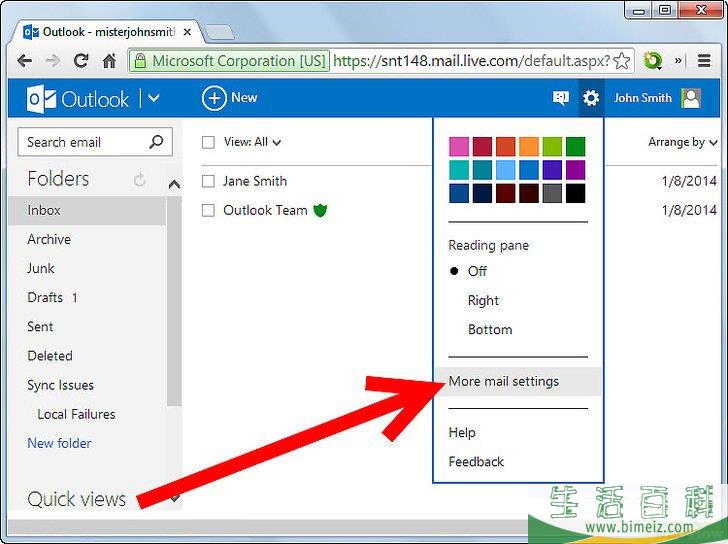Viewport: 728px width, 544px height.
Task: Pick the purple theme color
Action: coord(575,170)
